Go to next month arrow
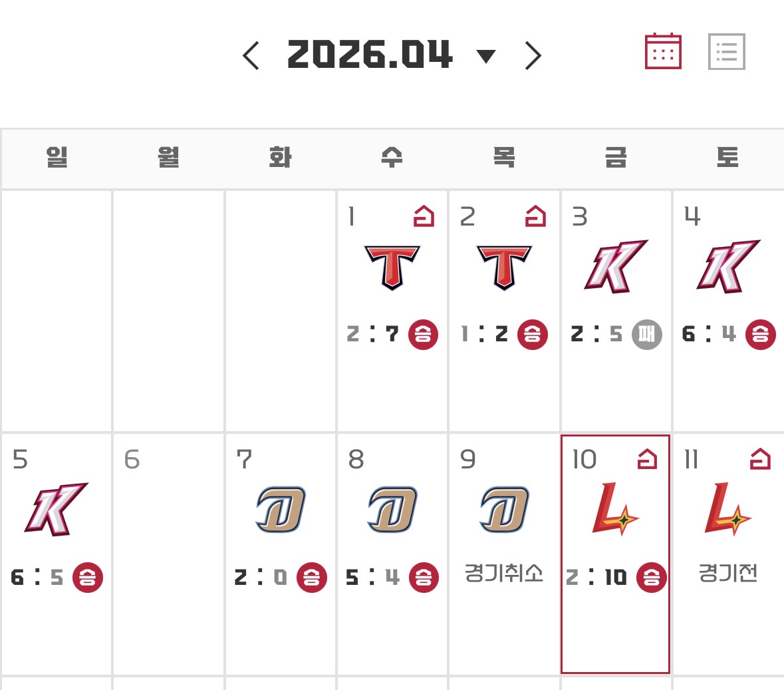 click(533, 55)
